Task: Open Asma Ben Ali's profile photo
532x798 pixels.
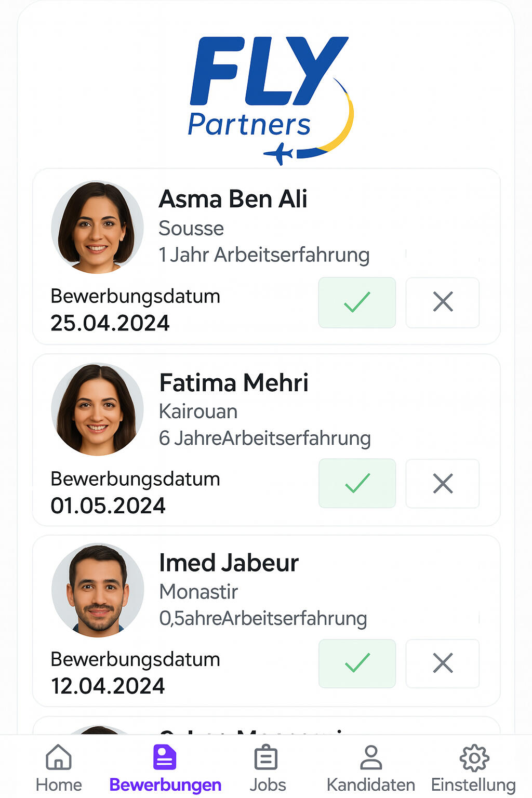Action: click(x=97, y=227)
